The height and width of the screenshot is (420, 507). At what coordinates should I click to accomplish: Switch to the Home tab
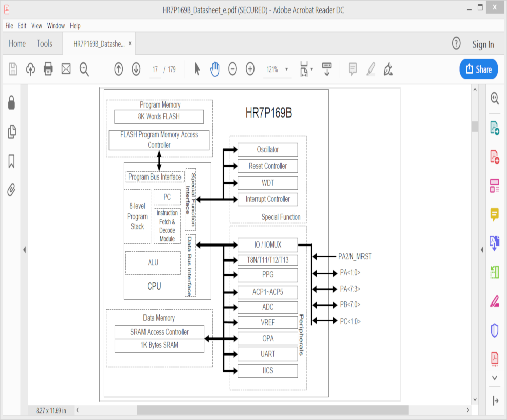coord(17,43)
